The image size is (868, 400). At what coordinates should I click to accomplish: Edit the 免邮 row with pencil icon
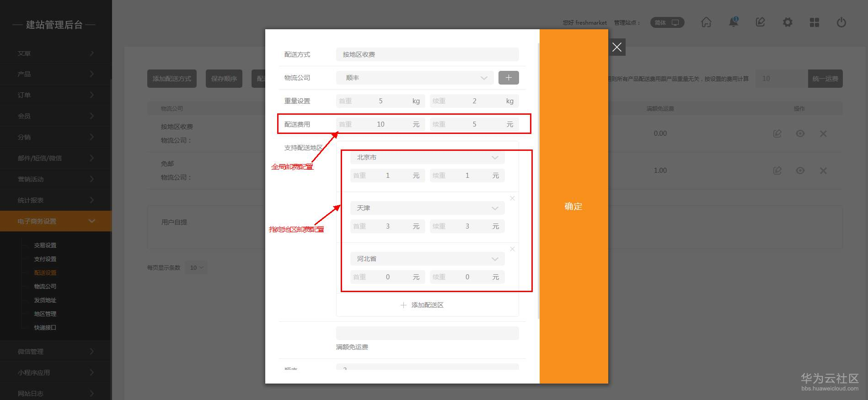(x=777, y=171)
